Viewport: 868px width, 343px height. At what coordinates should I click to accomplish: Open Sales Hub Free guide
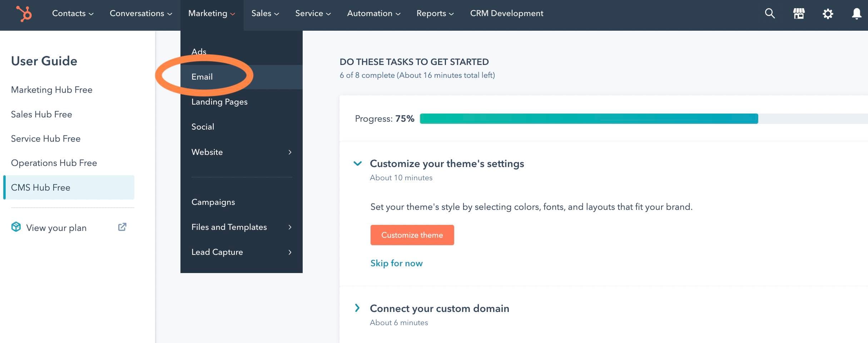tap(41, 114)
